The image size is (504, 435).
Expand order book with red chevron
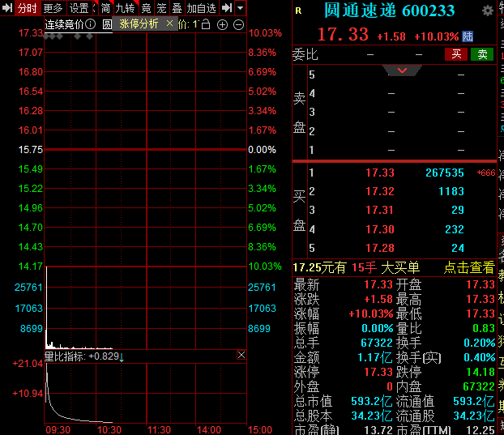click(402, 70)
